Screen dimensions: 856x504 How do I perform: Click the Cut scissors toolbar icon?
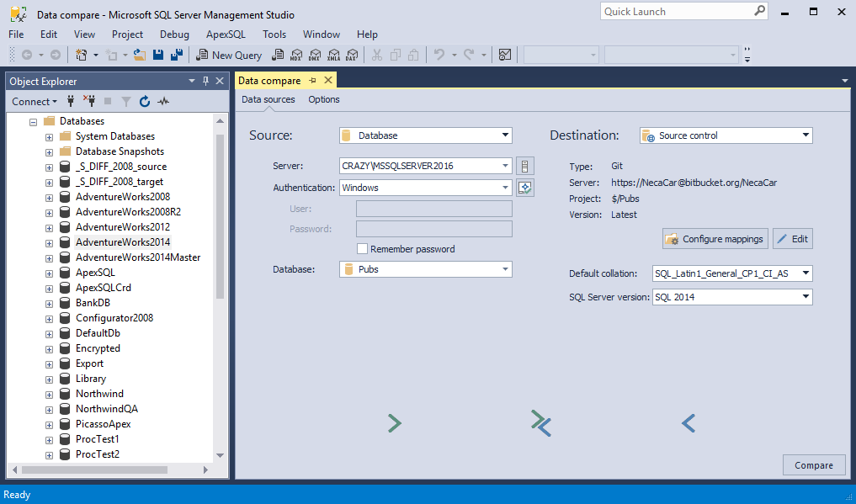(x=377, y=55)
